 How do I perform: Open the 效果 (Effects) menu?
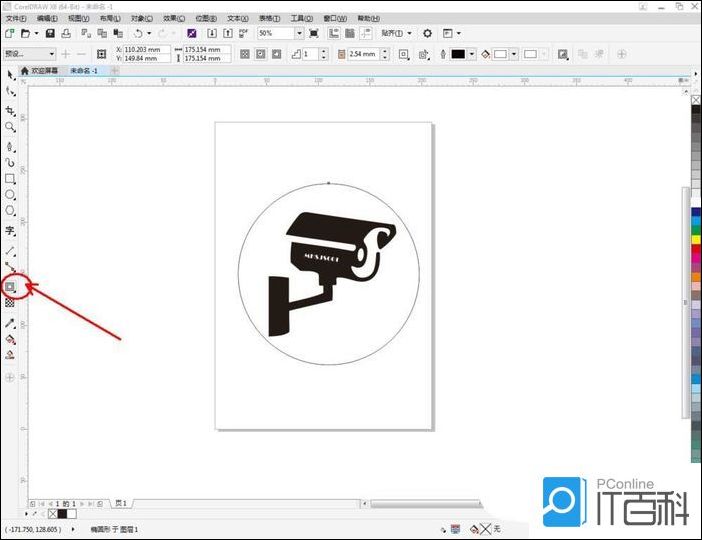click(174, 18)
